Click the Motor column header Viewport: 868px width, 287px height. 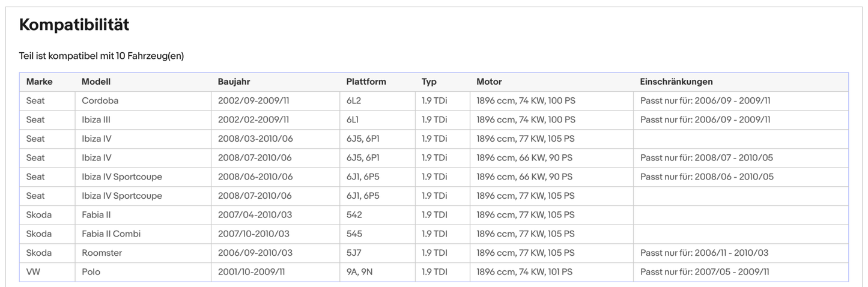pos(489,82)
